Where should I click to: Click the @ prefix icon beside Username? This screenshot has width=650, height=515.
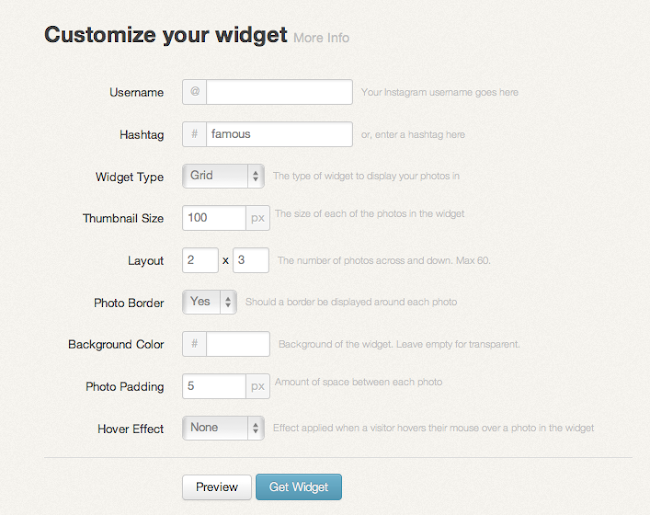tap(195, 92)
